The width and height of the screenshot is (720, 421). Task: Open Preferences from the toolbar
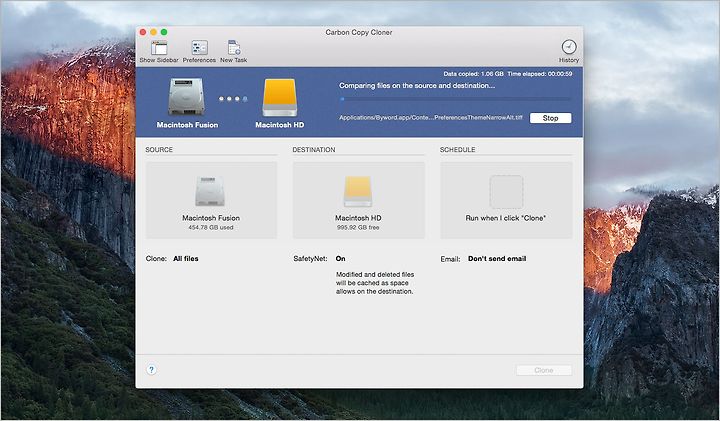[199, 51]
